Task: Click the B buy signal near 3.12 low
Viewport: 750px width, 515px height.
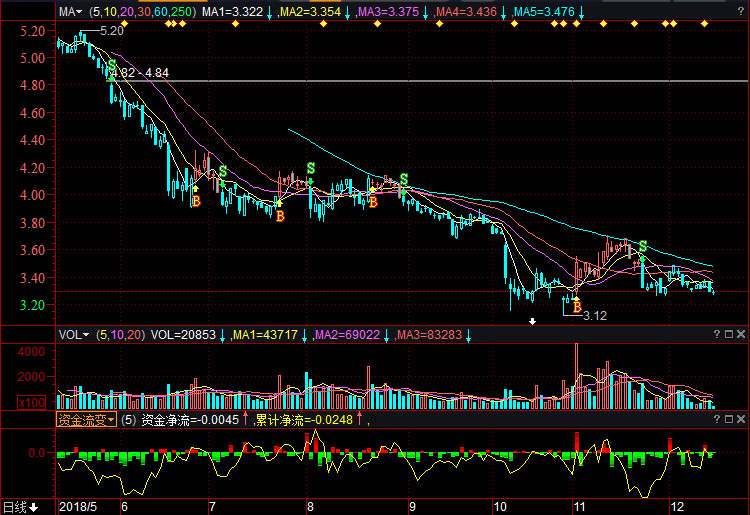Action: (x=576, y=308)
